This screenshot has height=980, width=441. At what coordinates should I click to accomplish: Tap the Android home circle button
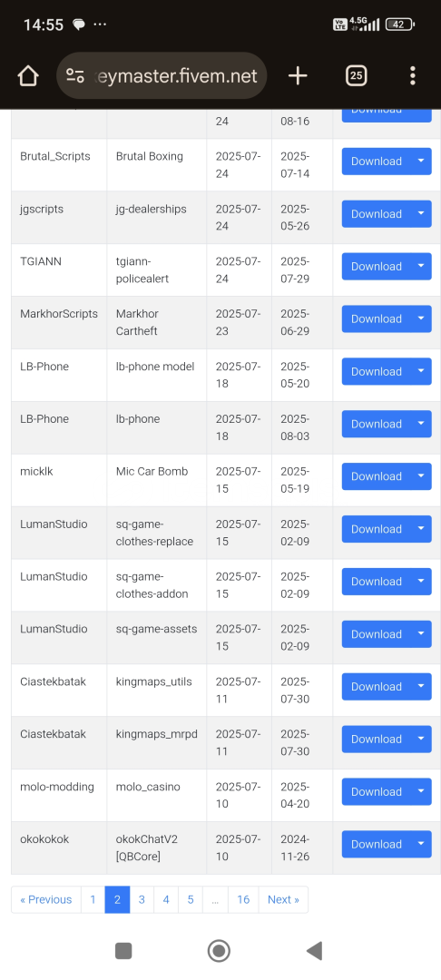point(219,951)
